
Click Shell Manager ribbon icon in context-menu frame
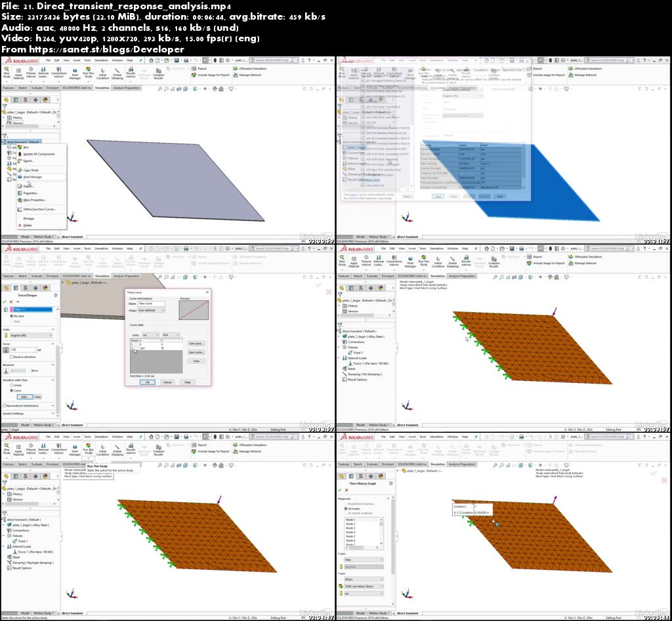pyautogui.click(x=75, y=73)
